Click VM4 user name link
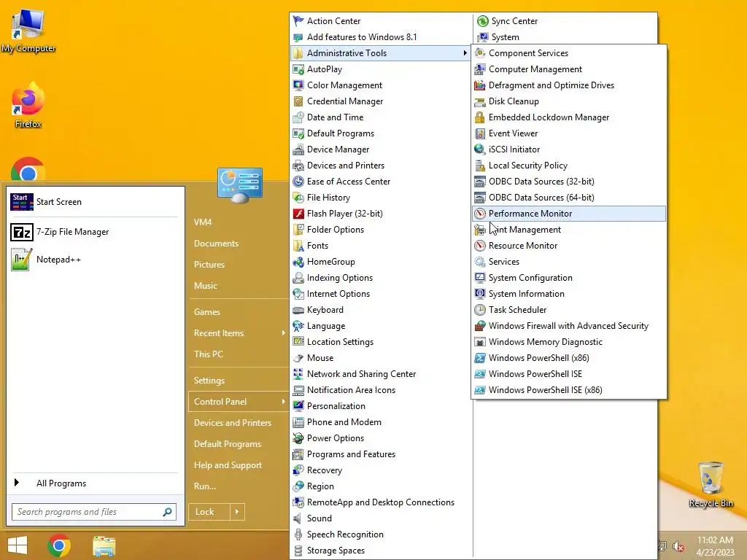The height and width of the screenshot is (560, 747). (203, 222)
